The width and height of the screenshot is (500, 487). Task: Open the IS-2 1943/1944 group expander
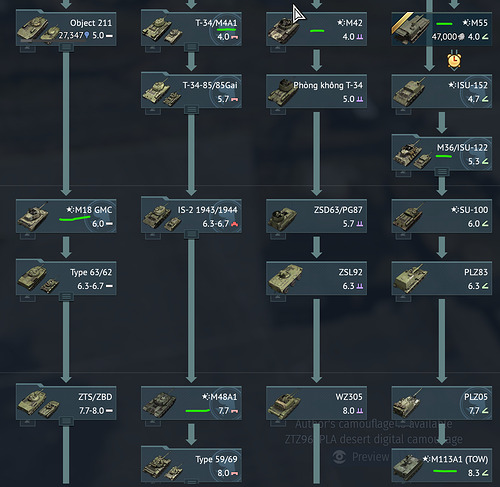pos(191,234)
